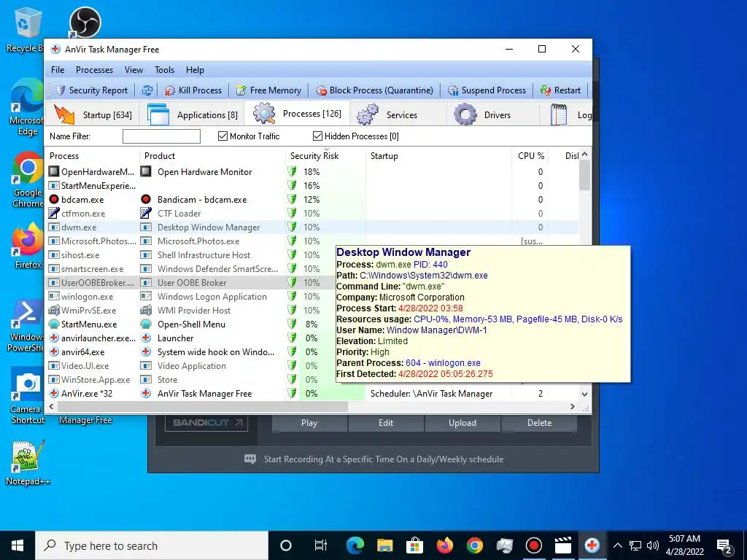
Task: Click the BANDICUT link in Bandicam
Action: point(206,422)
